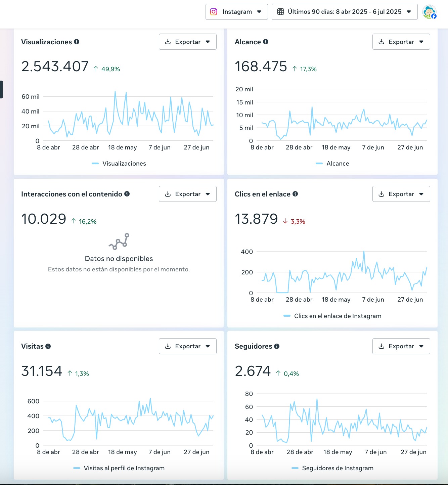
Task: Click the profile avatar with Facebook badge
Action: tap(430, 12)
